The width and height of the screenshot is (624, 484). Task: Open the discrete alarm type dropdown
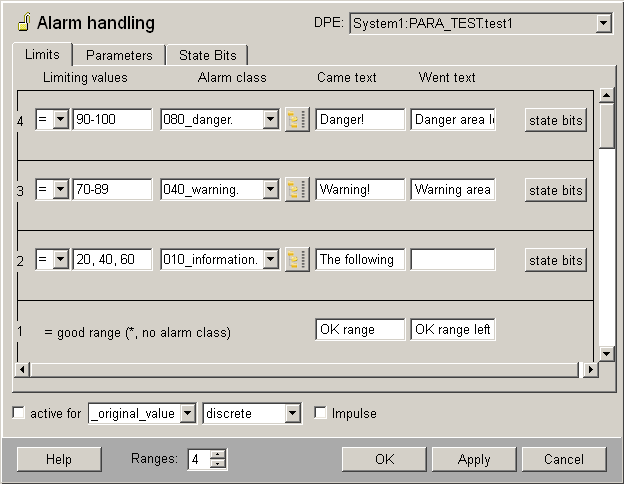292,414
